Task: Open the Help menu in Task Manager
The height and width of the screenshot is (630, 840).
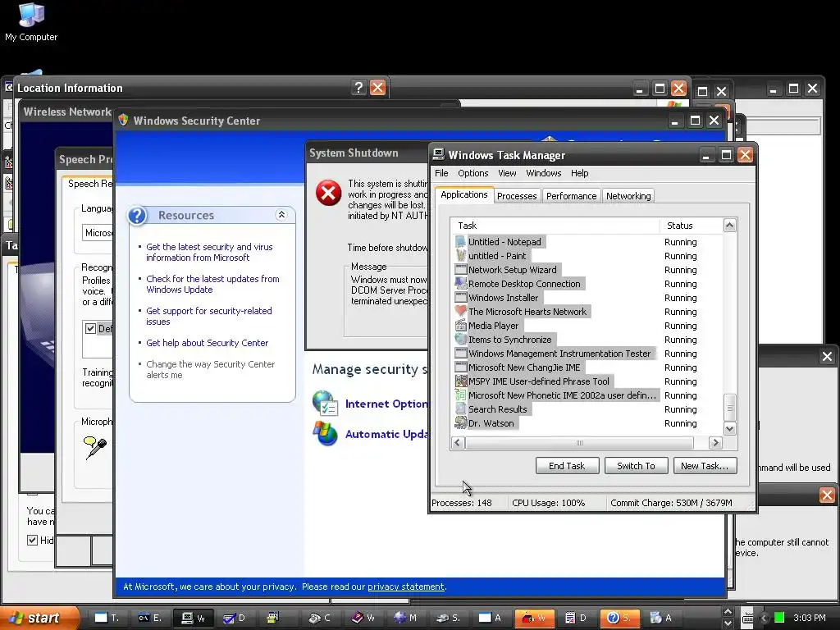Action: pyautogui.click(x=579, y=173)
